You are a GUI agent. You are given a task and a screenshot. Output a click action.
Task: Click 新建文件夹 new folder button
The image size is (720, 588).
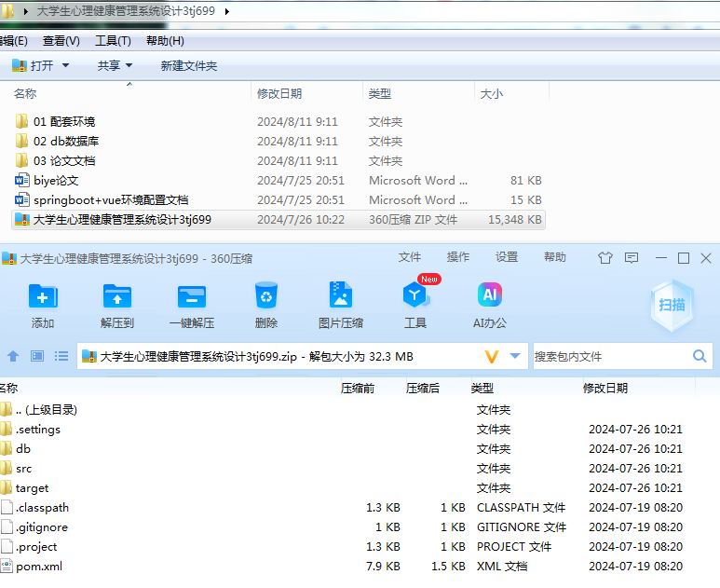coord(189,65)
